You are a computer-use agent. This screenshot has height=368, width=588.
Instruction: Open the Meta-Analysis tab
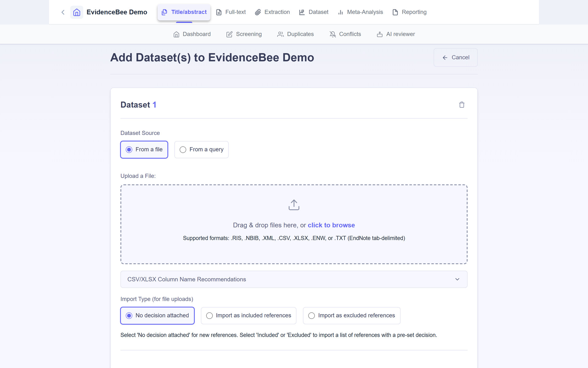(x=360, y=12)
